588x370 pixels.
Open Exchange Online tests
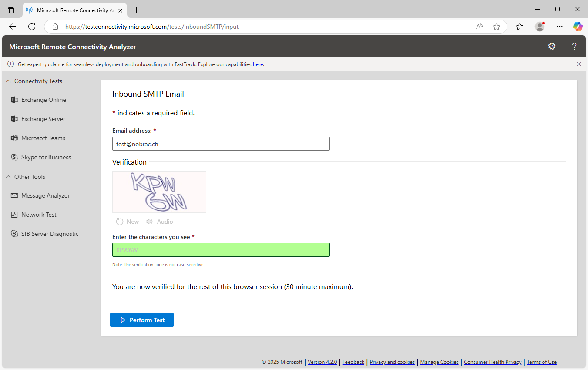[x=44, y=100]
